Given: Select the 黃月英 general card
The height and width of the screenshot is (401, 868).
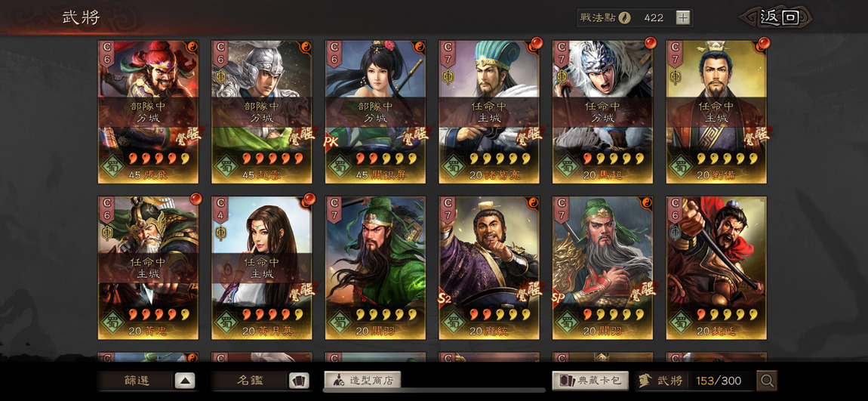Looking at the screenshot, I should [x=262, y=268].
